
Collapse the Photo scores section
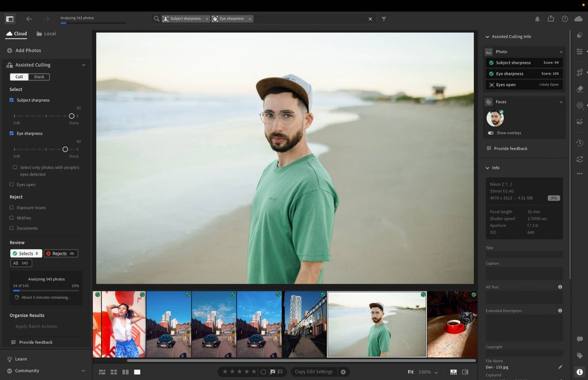tap(561, 52)
